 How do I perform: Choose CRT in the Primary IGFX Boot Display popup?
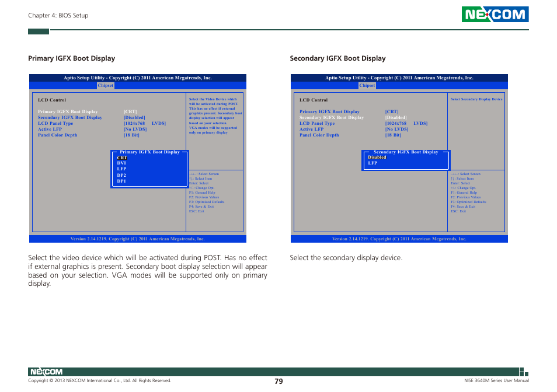point(122,157)
